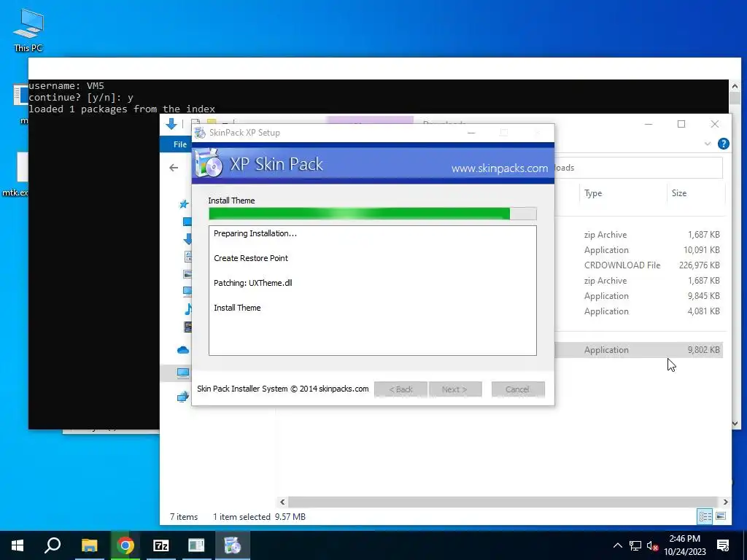The height and width of the screenshot is (560, 747).
Task: Select Videos icon in Explorer sidebar
Action: click(x=187, y=327)
